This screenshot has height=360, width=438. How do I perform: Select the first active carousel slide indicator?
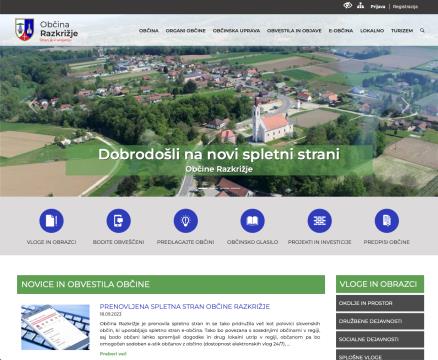tap(203, 188)
